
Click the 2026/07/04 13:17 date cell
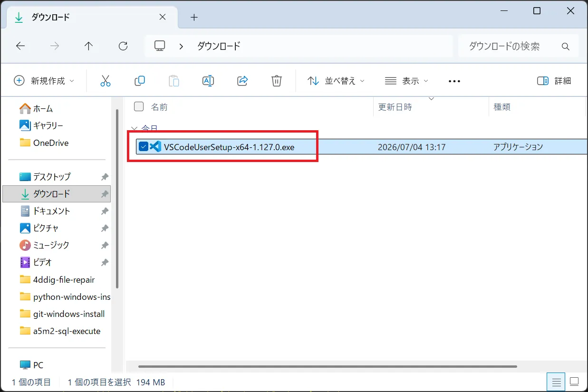click(x=412, y=147)
